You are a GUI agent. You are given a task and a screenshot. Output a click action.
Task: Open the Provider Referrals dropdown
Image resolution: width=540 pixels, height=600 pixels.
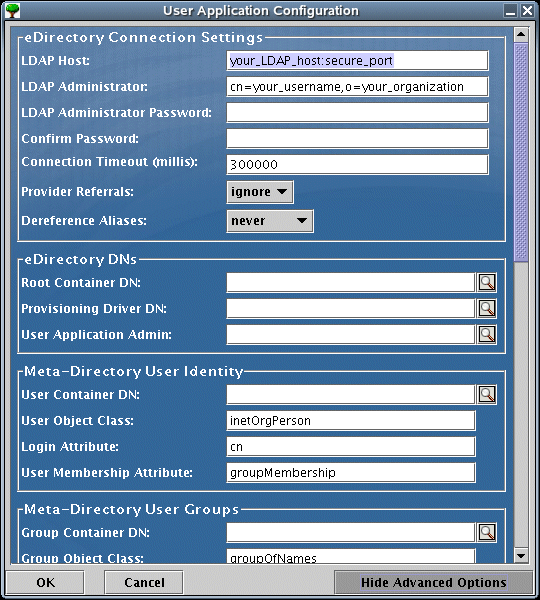[x=260, y=192]
